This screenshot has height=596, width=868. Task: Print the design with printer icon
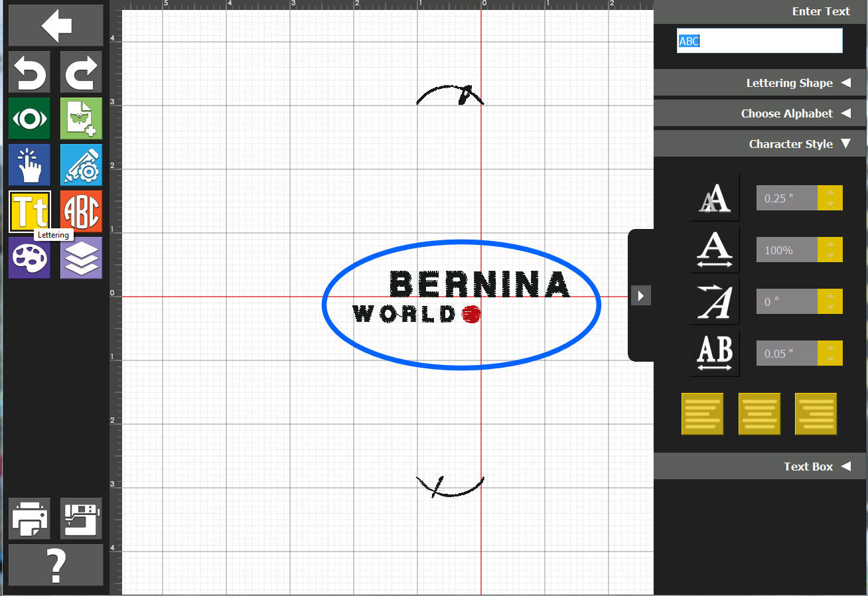pyautogui.click(x=29, y=518)
